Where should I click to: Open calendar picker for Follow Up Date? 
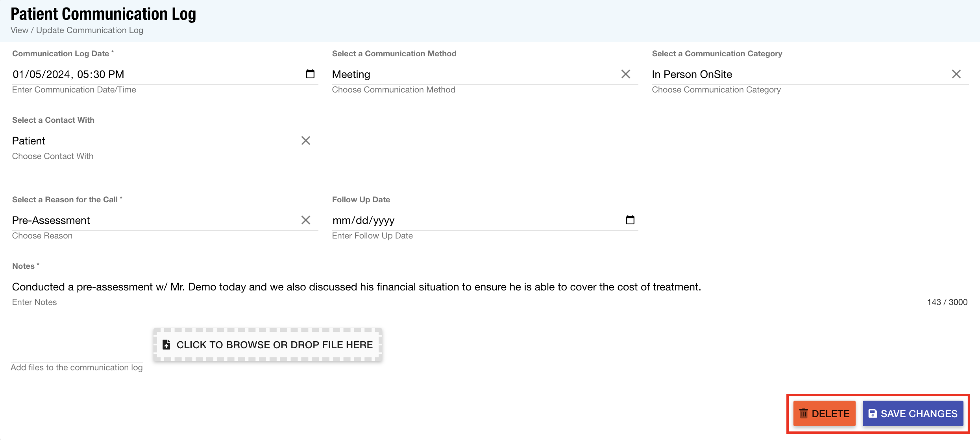click(x=630, y=220)
